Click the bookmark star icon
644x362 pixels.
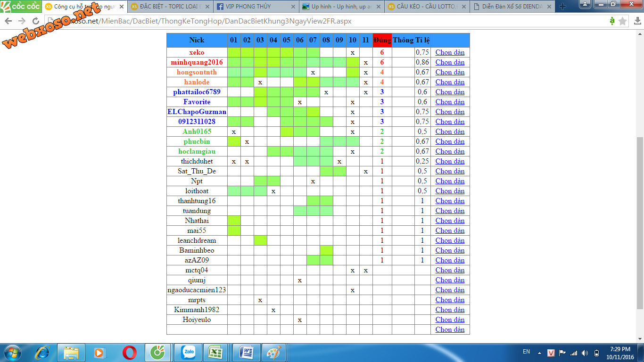pos(623,21)
